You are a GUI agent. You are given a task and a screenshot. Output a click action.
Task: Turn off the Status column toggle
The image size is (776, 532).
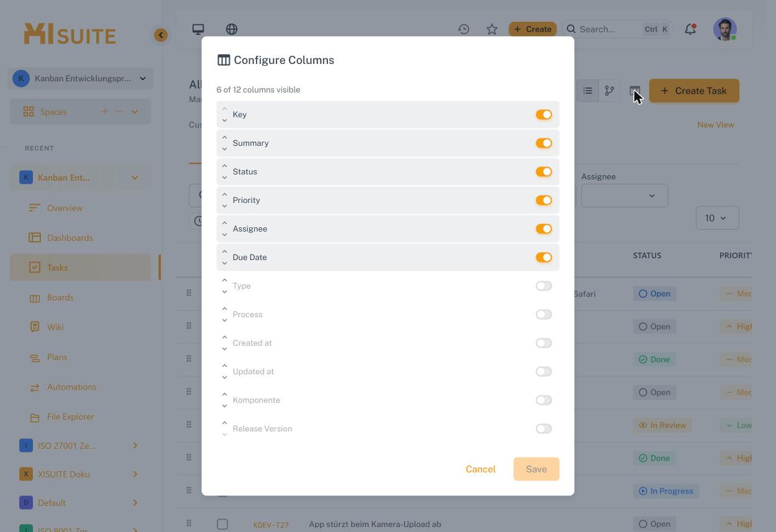(x=544, y=172)
